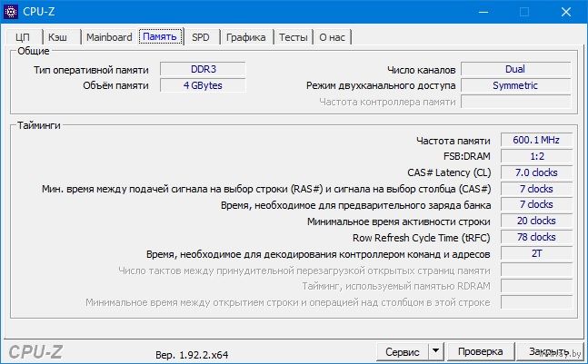
Task: Click the empty RDRAM timing field
Action: pyautogui.click(x=536, y=286)
